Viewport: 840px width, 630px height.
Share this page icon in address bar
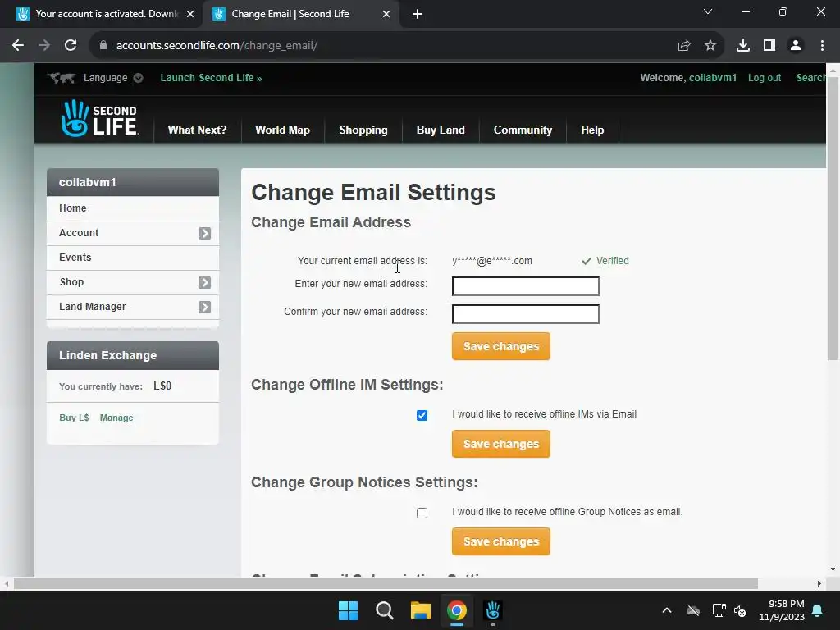tap(684, 46)
